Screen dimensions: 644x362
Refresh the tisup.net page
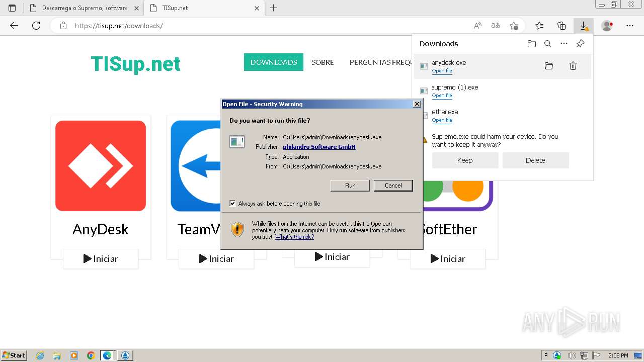[36, 26]
